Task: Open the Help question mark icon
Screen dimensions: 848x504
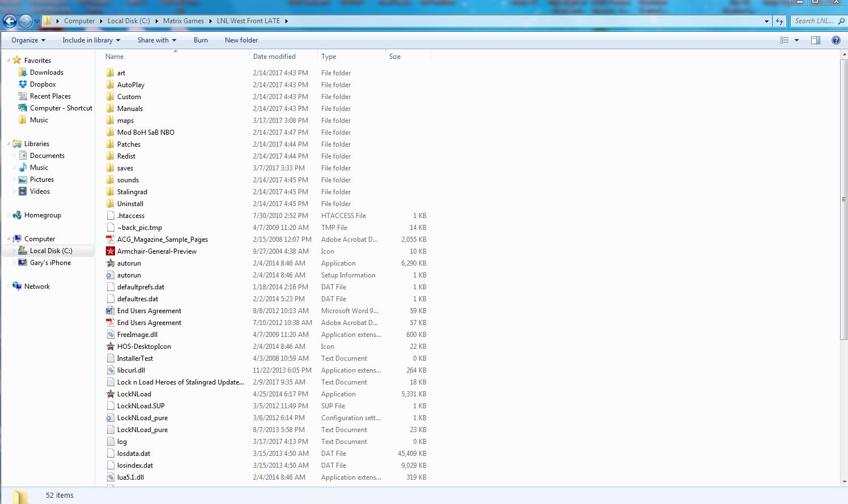Action: coord(836,40)
